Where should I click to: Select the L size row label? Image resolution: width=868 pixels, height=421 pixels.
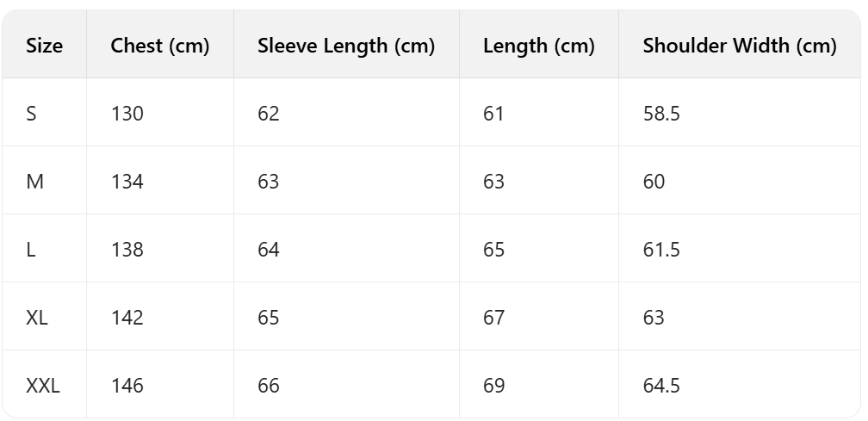point(31,250)
